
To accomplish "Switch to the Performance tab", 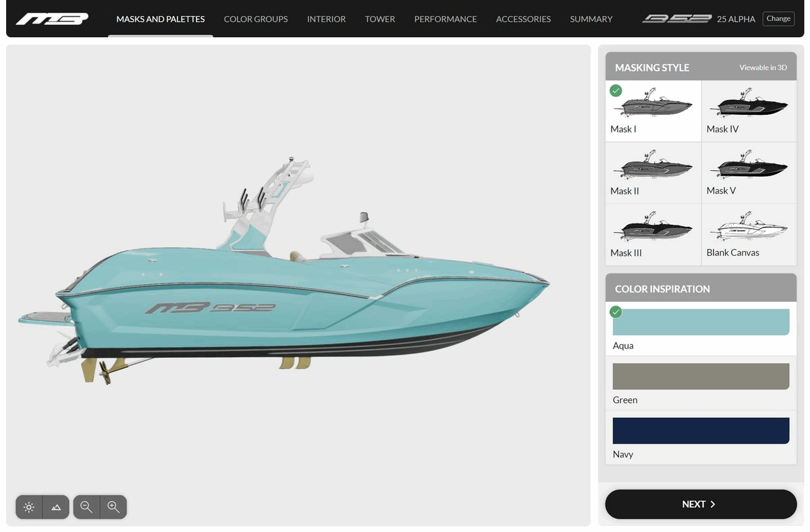I will tap(446, 19).
